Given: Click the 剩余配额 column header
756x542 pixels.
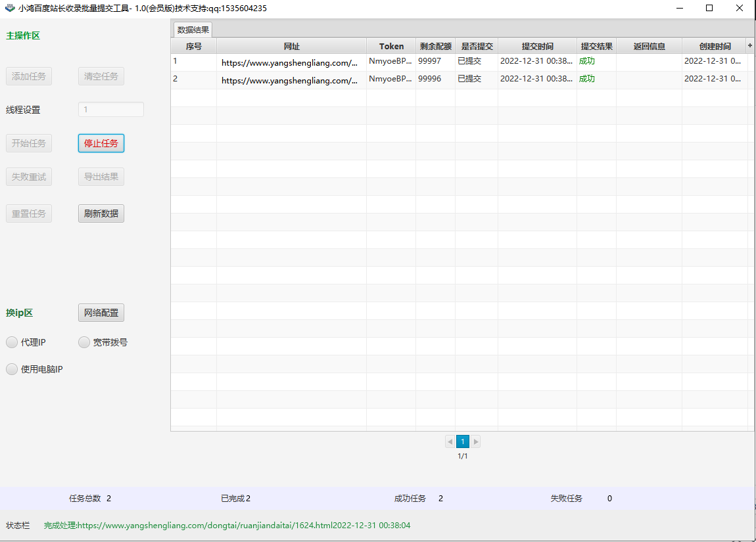Looking at the screenshot, I should pos(435,46).
